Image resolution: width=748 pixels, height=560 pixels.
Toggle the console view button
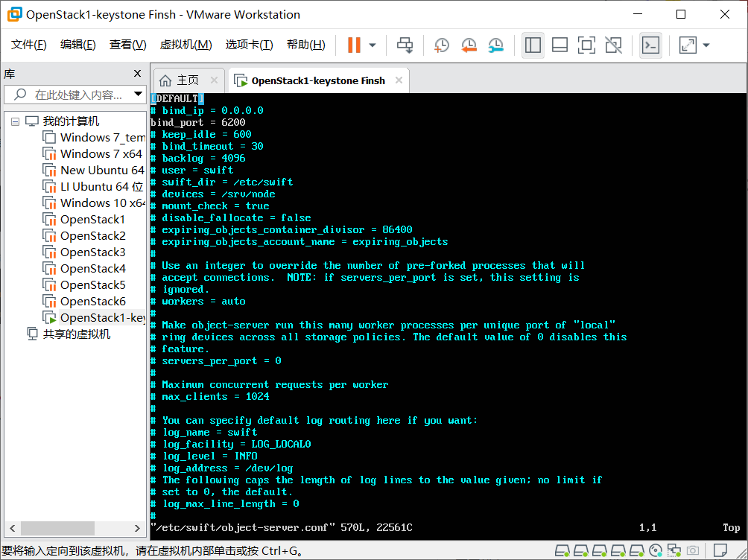tap(650, 45)
